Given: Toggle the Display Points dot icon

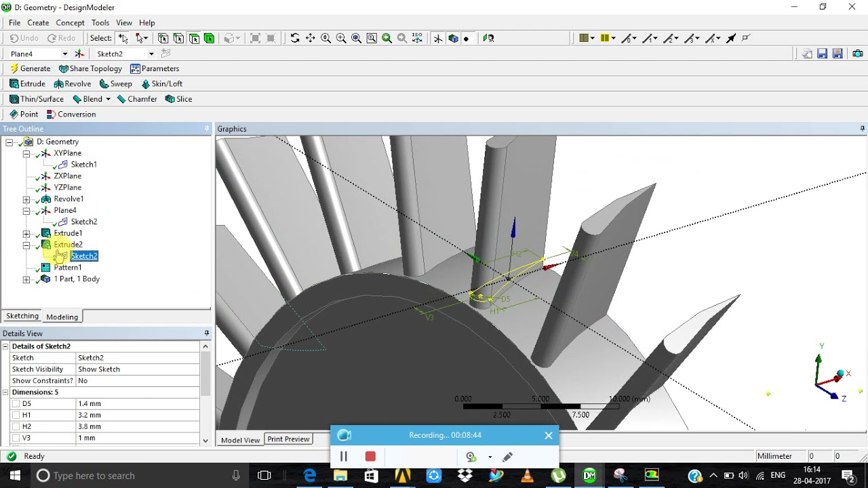Looking at the screenshot, I should (467, 39).
